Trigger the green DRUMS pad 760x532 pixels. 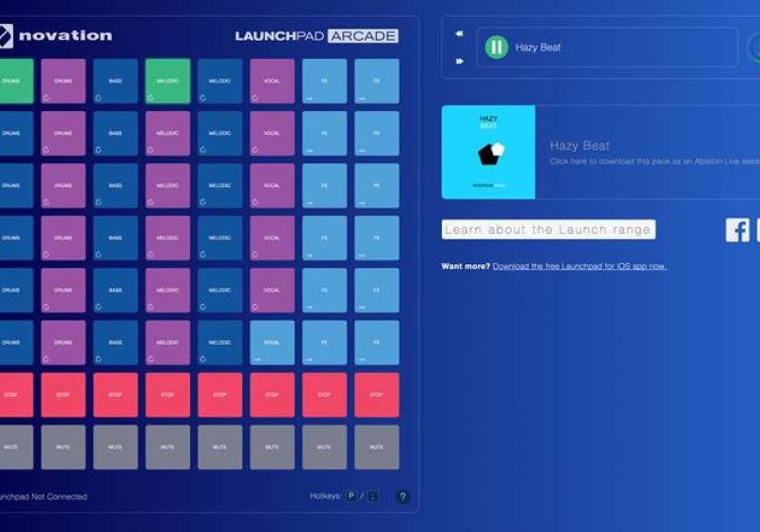(15, 81)
